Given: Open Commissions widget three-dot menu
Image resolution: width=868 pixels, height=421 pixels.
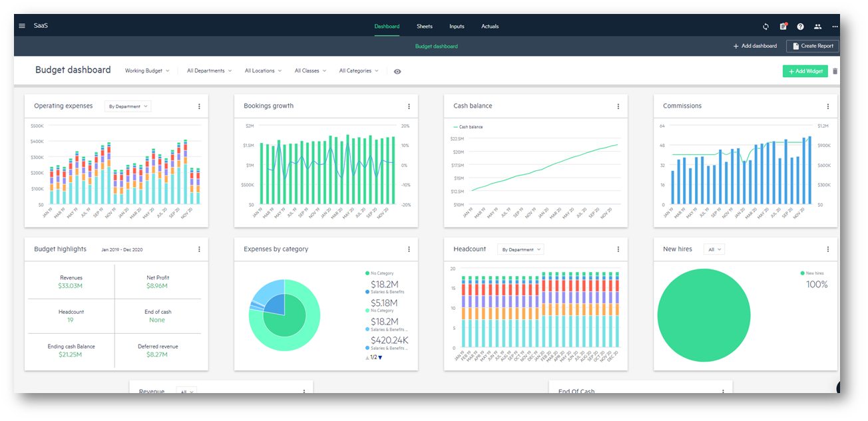Looking at the screenshot, I should [x=828, y=106].
